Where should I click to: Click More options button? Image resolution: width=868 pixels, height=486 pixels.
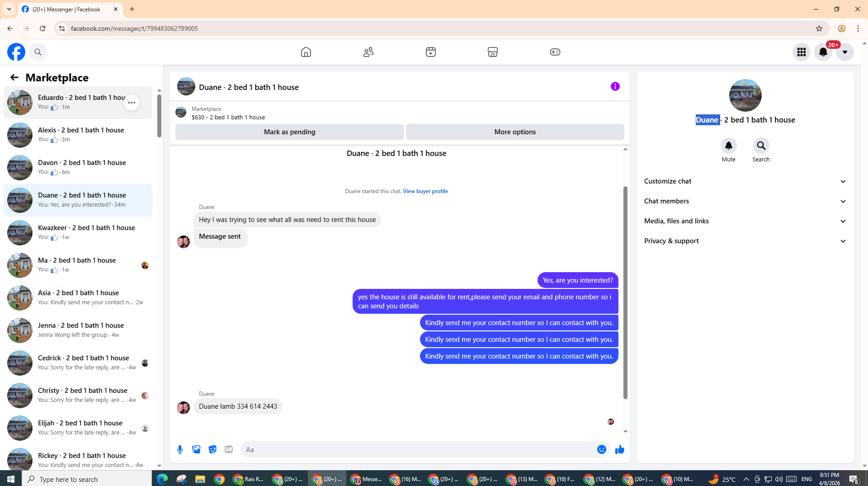[x=515, y=132]
